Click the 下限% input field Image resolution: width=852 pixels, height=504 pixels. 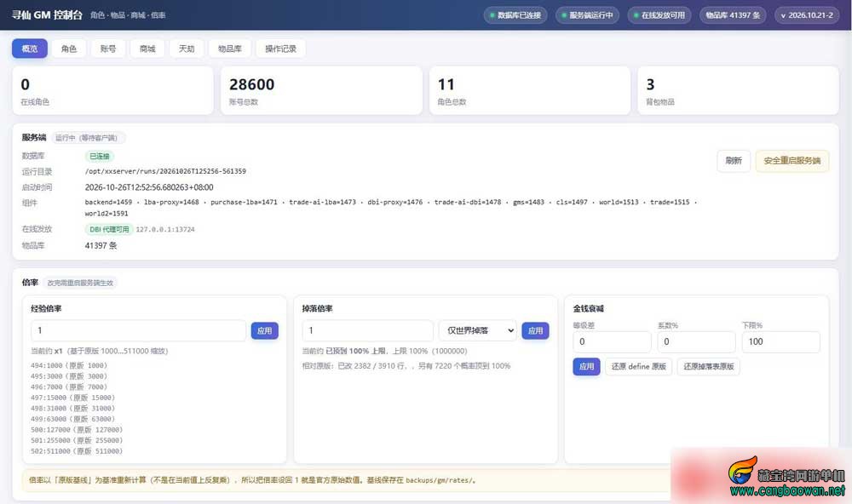(x=780, y=341)
